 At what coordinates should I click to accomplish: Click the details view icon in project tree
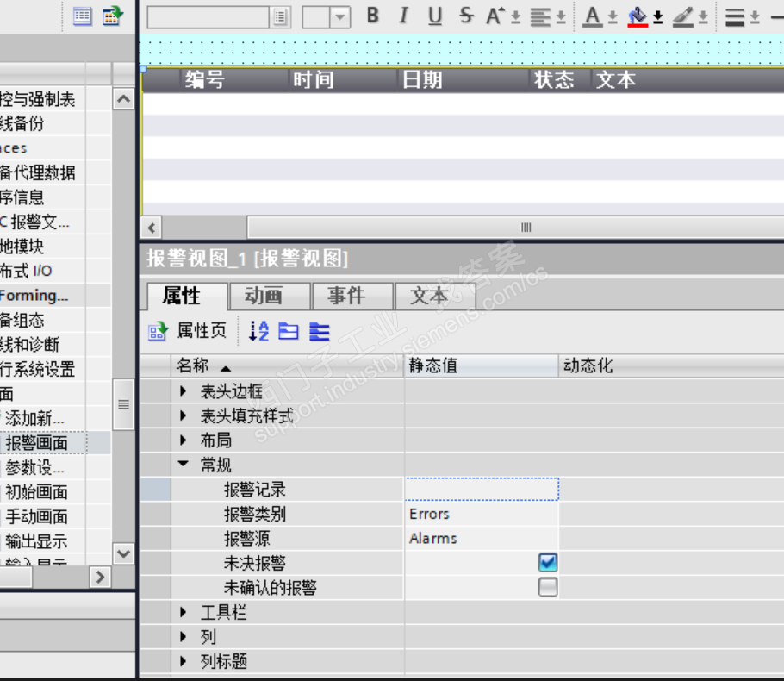pos(83,16)
